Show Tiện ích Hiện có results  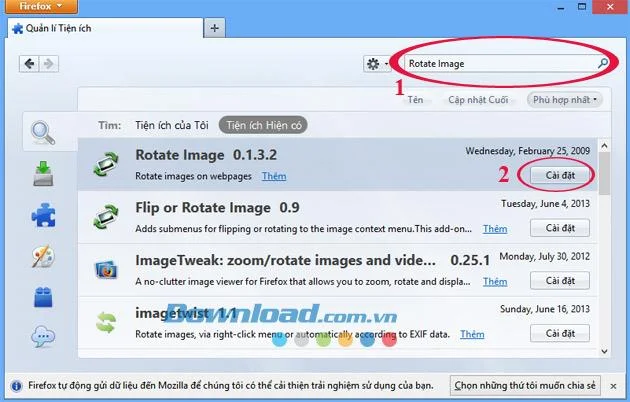coord(264,125)
